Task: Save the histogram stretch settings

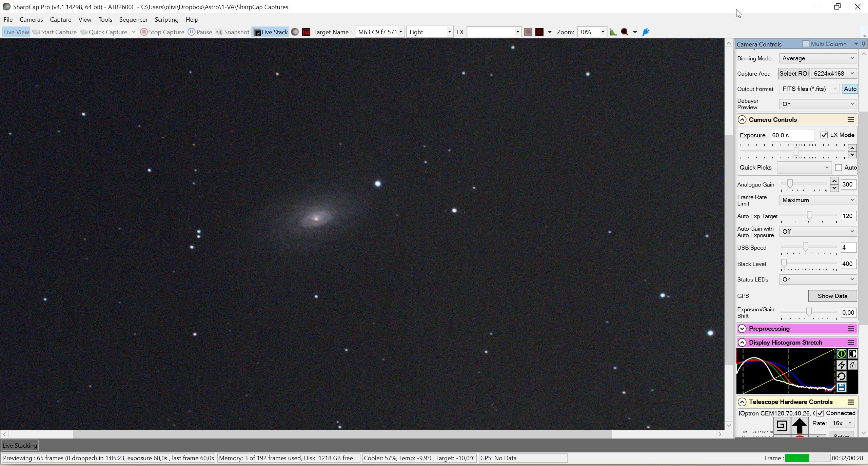Action: click(841, 387)
